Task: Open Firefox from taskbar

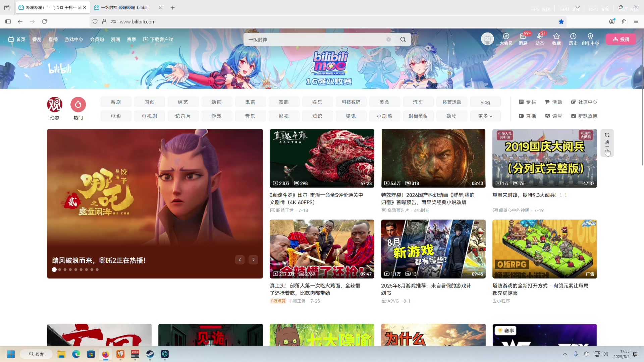Action: pyautogui.click(x=106, y=354)
